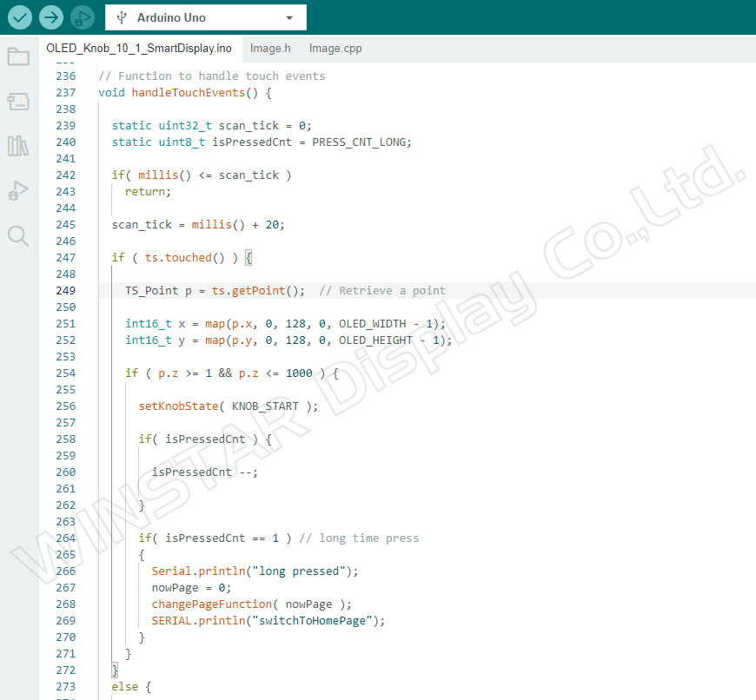Click line number 264 in gutter
This screenshot has width=756, height=700.
pos(65,538)
